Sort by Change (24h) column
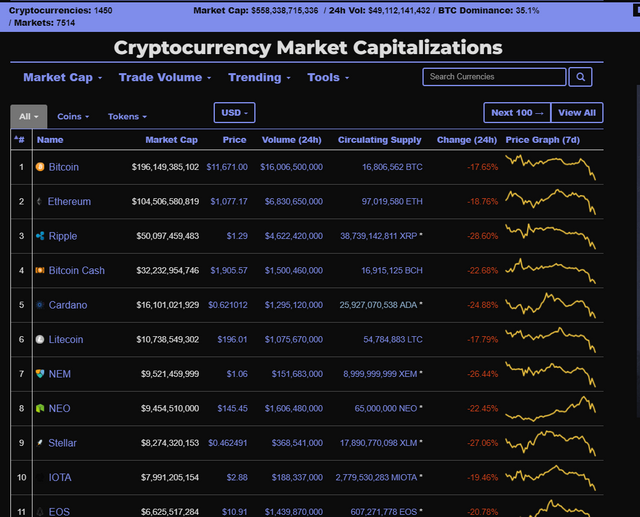Screen dimensions: 640x517 click(467, 140)
